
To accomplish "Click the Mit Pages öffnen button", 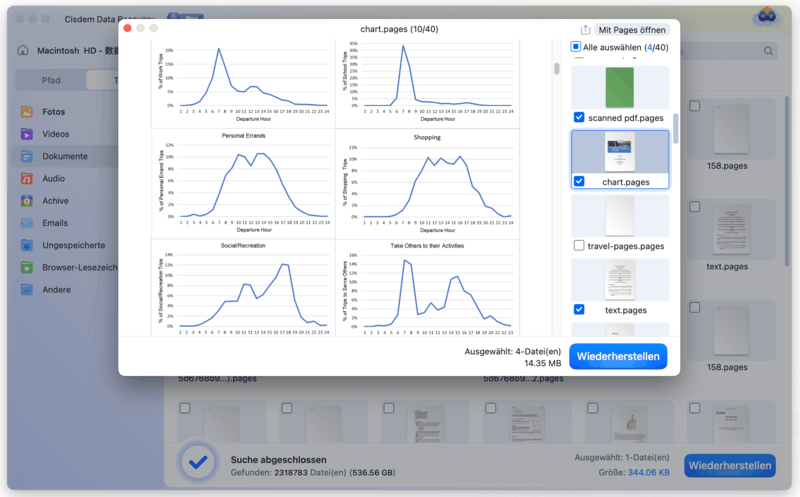I will pos(632,30).
